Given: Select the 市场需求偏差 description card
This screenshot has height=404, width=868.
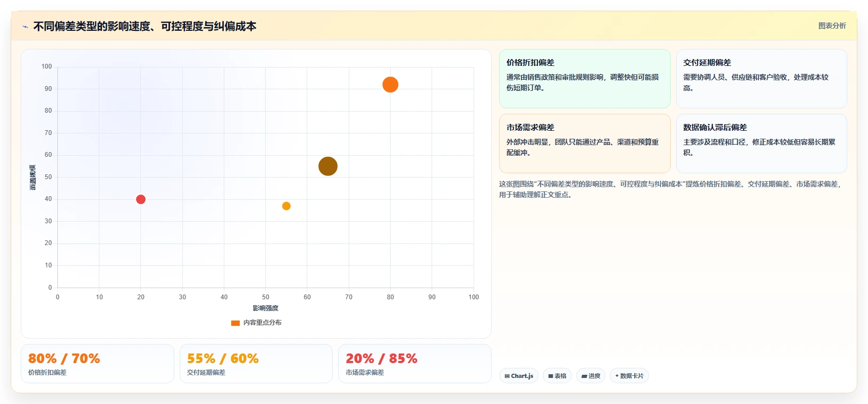Looking at the screenshot, I should (585, 144).
